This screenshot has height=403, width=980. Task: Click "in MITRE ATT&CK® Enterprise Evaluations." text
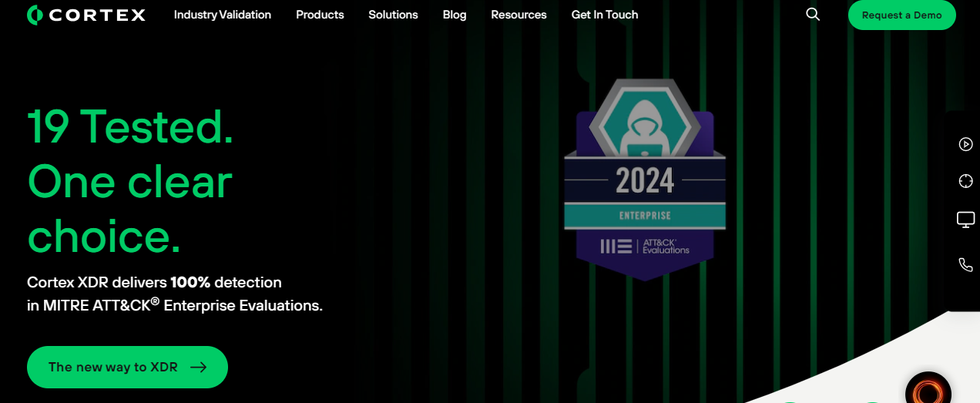click(175, 305)
